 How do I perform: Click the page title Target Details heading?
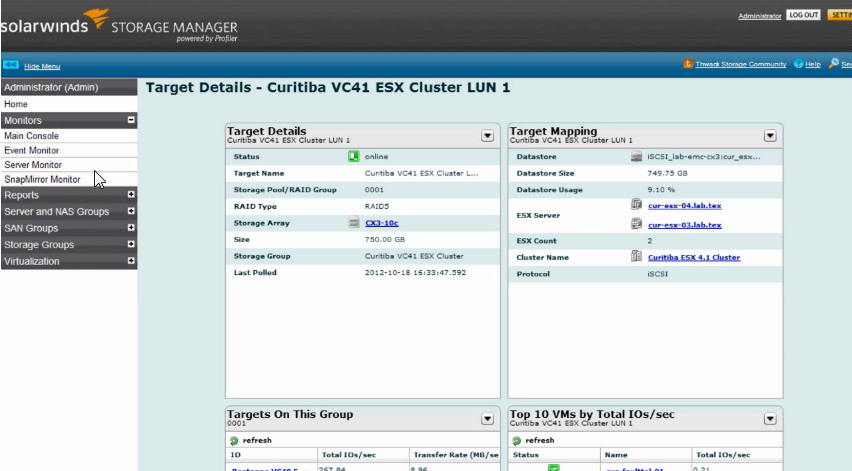pos(328,87)
